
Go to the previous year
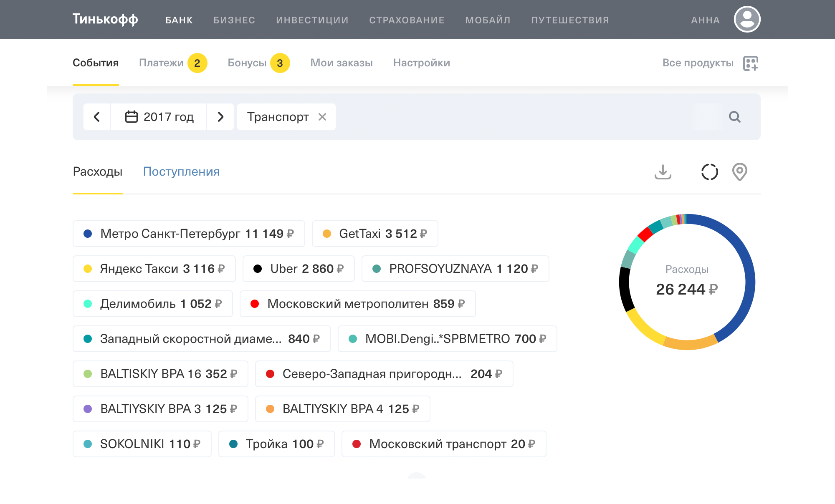click(97, 117)
